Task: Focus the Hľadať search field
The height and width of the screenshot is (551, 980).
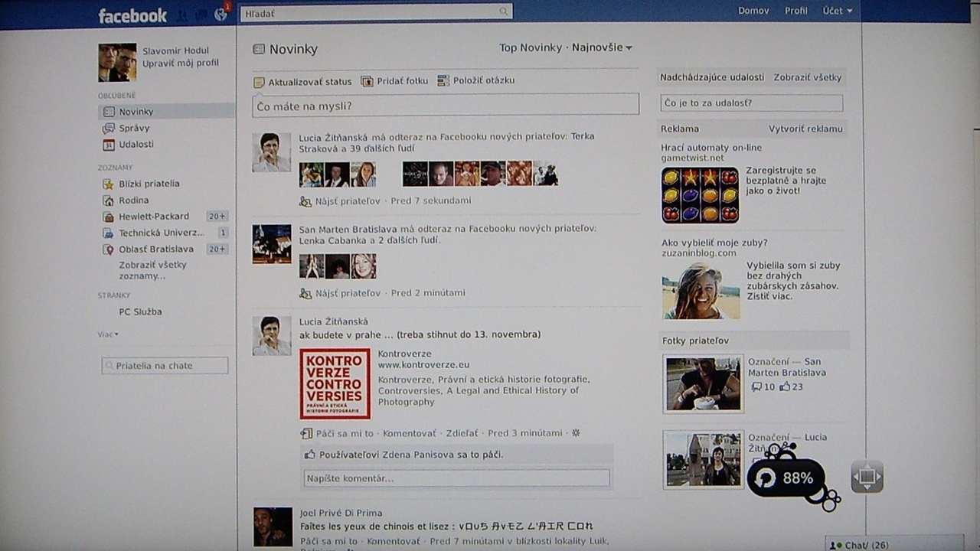Action: coord(375,12)
